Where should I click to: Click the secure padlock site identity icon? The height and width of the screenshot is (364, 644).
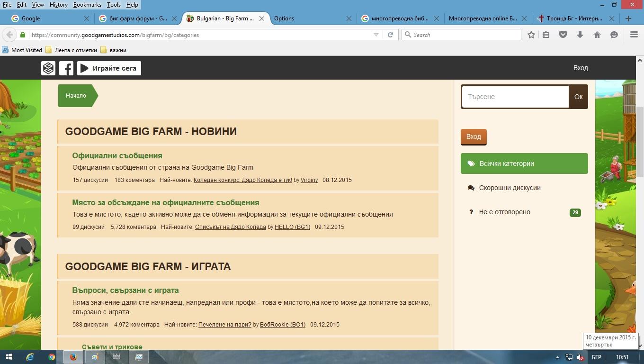point(23,35)
